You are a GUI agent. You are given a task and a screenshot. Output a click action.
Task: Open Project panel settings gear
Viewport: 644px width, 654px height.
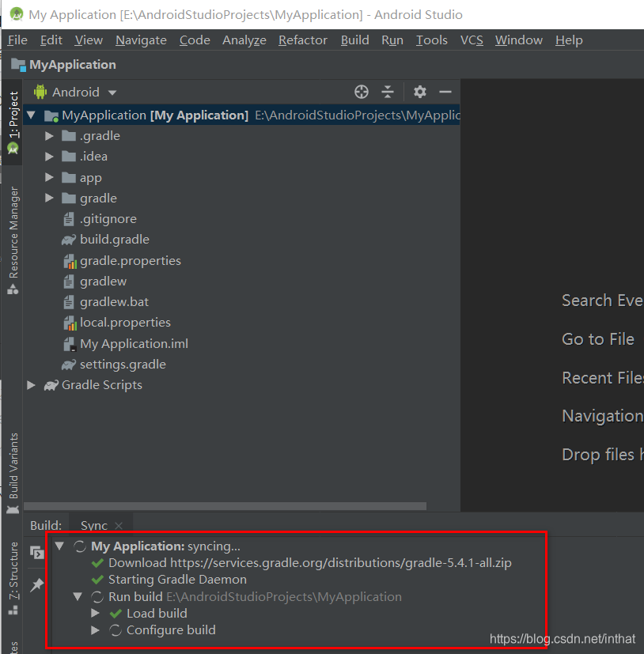[419, 92]
